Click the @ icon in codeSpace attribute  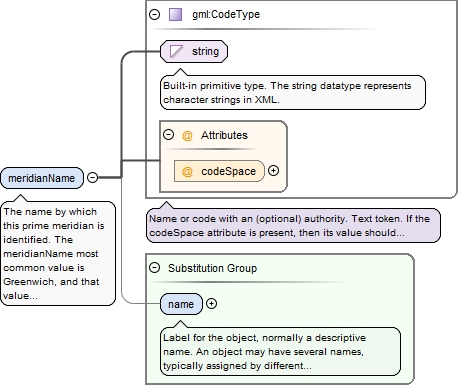click(187, 171)
